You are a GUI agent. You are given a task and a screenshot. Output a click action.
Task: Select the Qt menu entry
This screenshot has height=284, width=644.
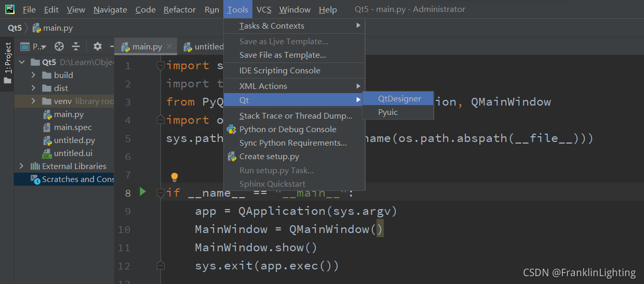[x=294, y=100]
